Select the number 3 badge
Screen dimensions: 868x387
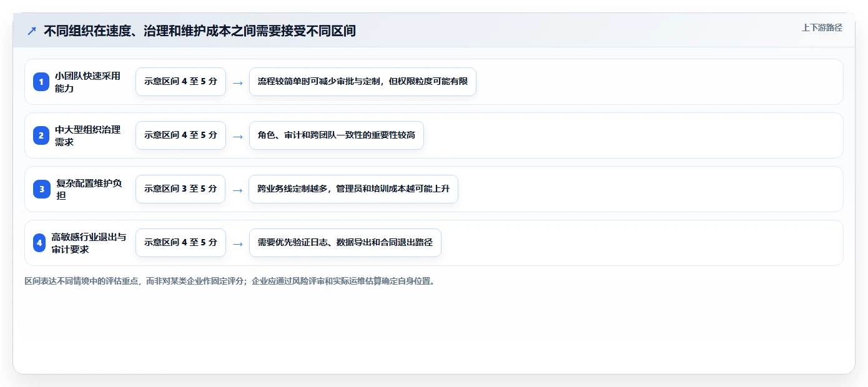[42, 189]
